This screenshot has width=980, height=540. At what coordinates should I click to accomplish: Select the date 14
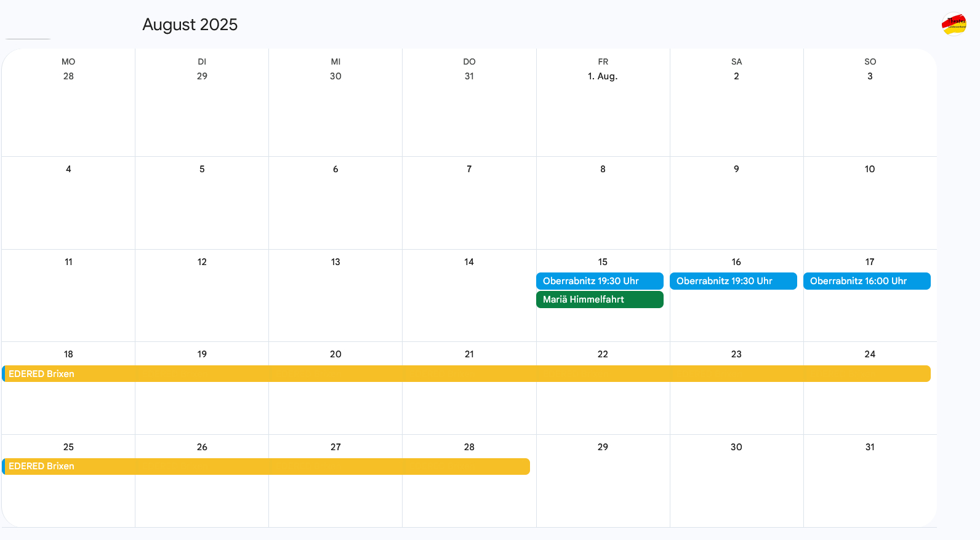tap(469, 262)
